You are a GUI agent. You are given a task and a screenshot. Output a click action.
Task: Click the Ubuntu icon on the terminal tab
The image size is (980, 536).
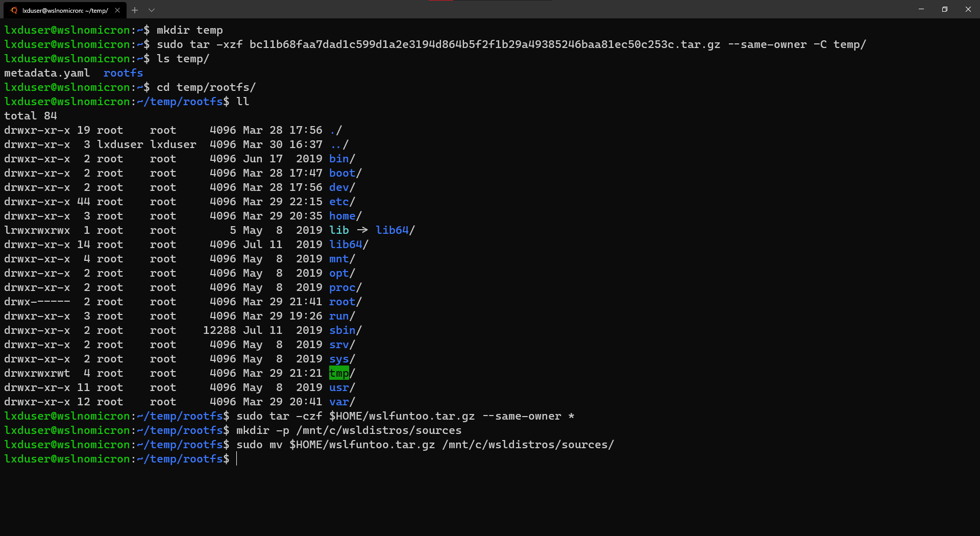(14, 10)
